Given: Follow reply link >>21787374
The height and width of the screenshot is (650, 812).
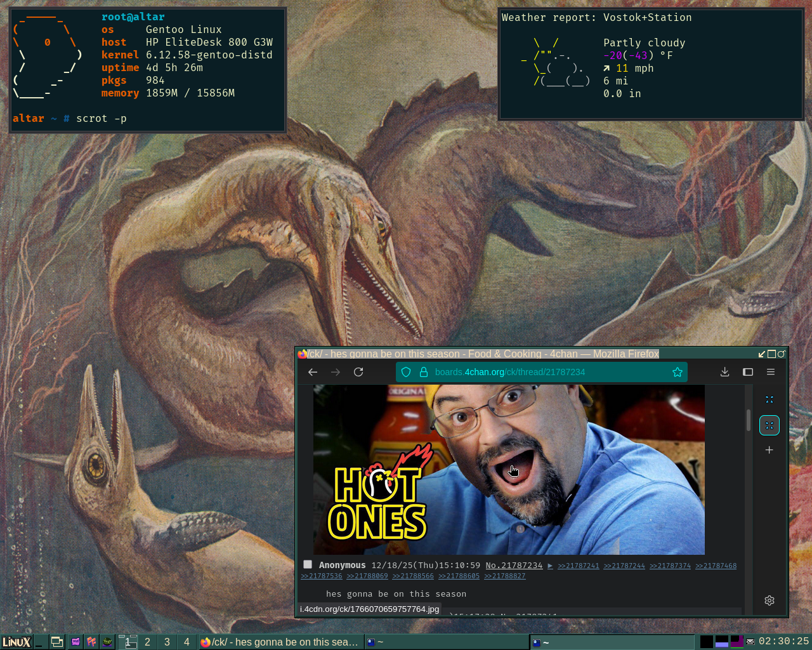Looking at the screenshot, I should (x=670, y=566).
